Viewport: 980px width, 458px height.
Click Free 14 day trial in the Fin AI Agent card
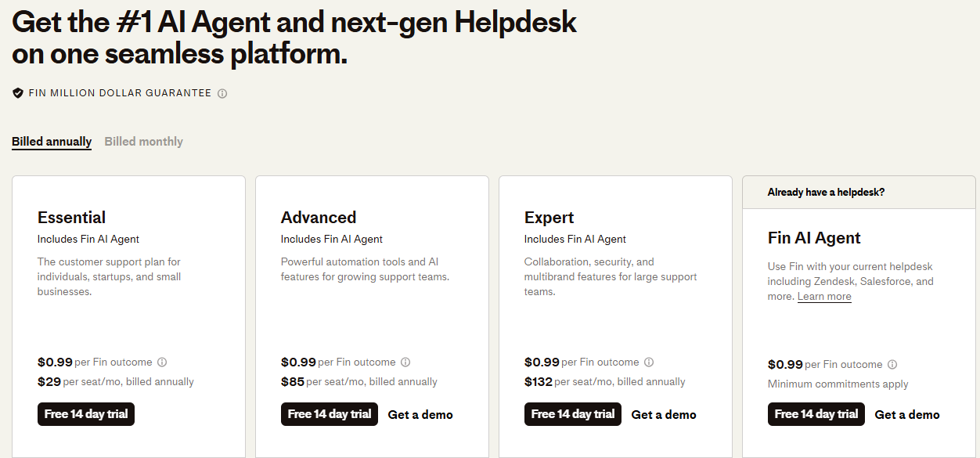(x=816, y=414)
